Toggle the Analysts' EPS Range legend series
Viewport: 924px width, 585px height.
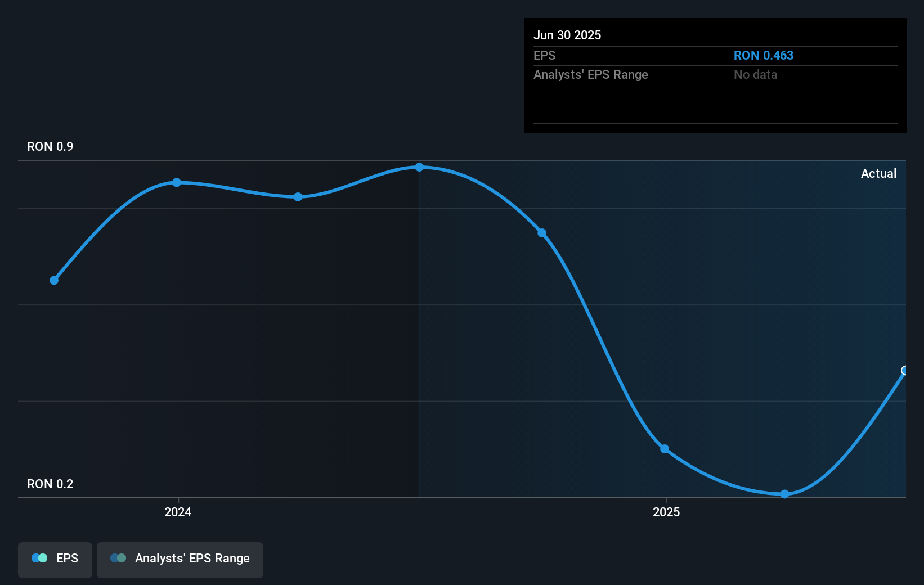180,560
